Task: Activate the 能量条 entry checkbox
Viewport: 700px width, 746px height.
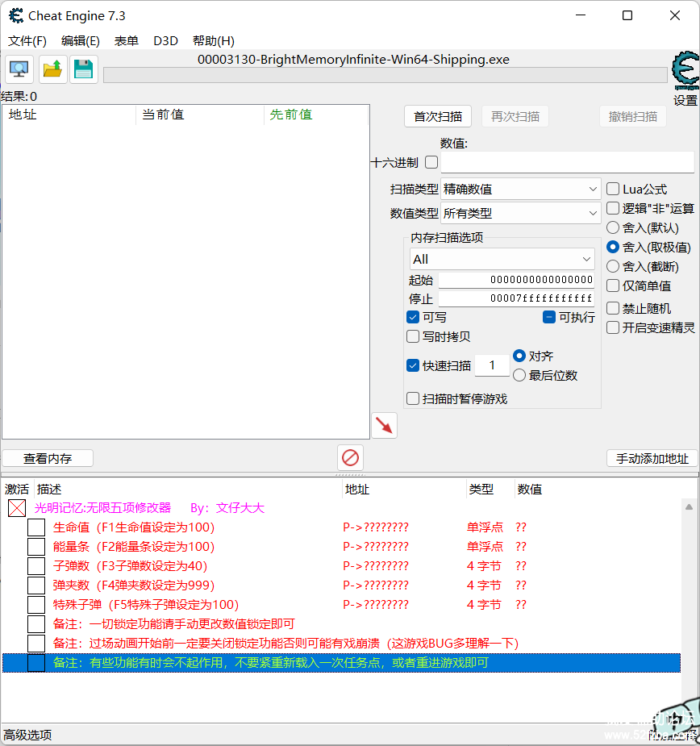Action: pyautogui.click(x=36, y=547)
